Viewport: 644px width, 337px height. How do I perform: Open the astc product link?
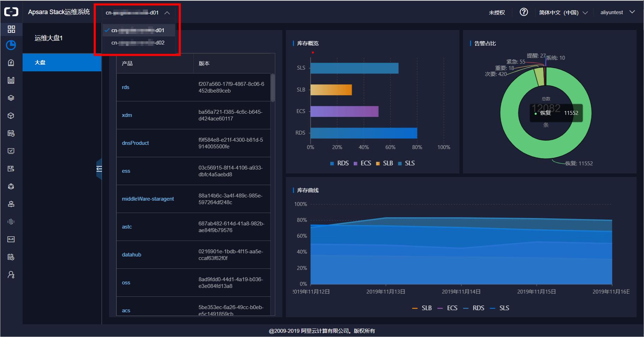click(127, 227)
